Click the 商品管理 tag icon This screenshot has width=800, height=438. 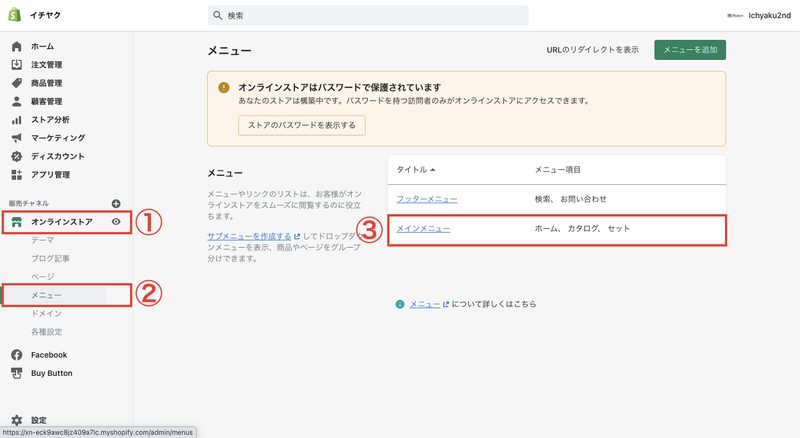point(17,83)
